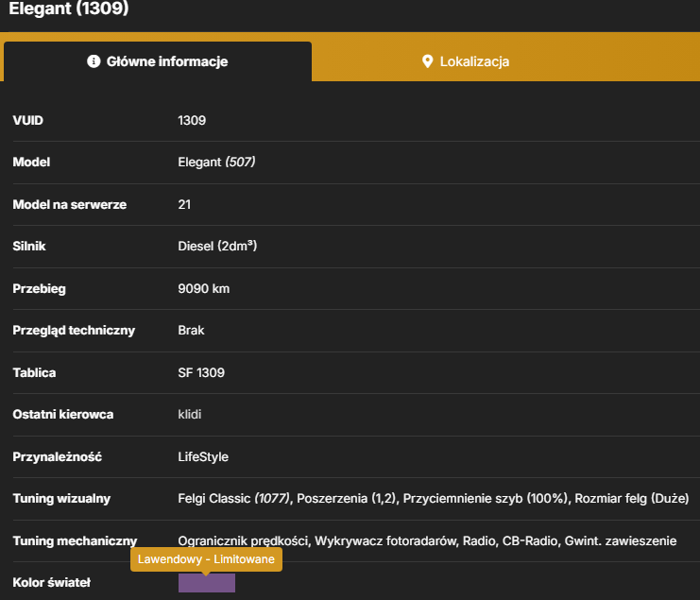
Task: Click the map pin icon beside Lokalizacja
Action: (x=427, y=61)
